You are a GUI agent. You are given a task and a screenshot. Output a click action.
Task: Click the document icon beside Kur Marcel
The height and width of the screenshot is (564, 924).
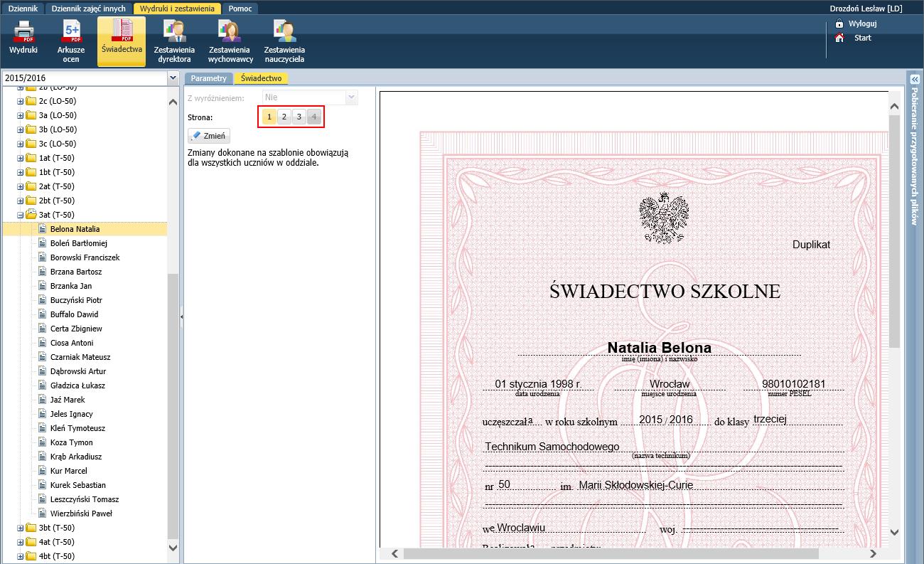coord(42,471)
